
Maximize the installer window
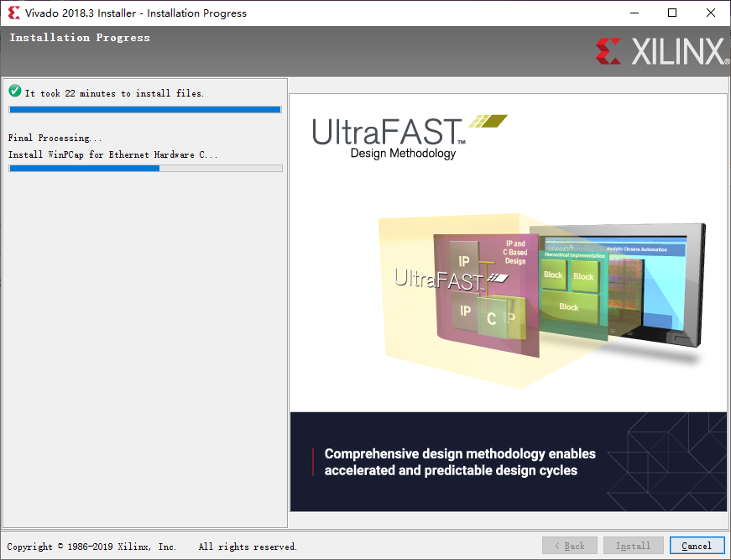click(x=672, y=13)
